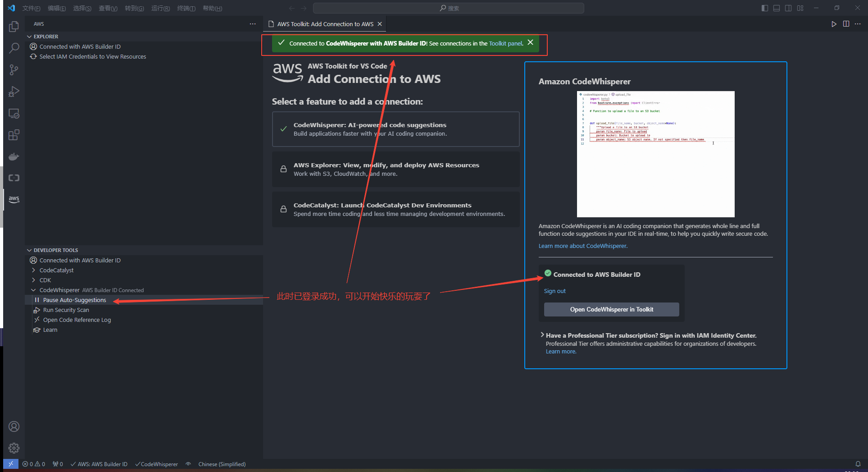
Task: Open the 查看 menu
Action: (x=108, y=8)
